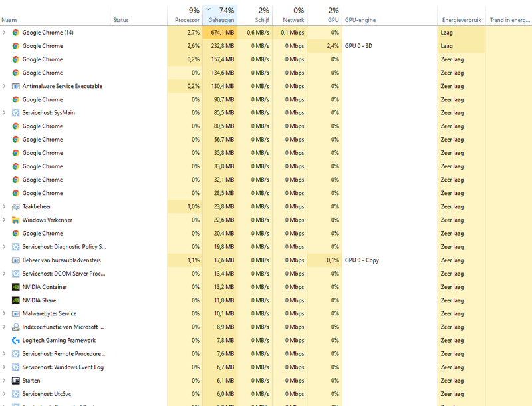The height and width of the screenshot is (406, 532).
Task: Select the Taakbeheer process icon
Action: (x=15, y=207)
